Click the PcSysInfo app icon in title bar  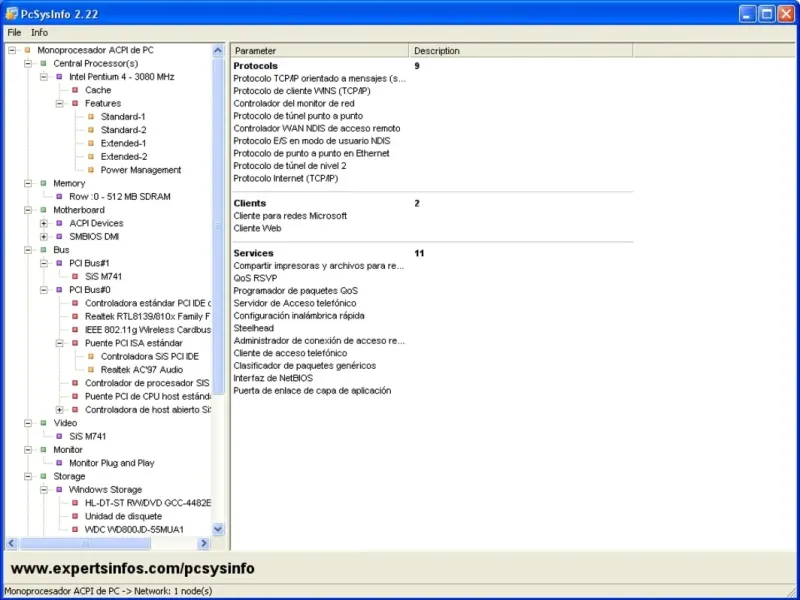(x=11, y=14)
